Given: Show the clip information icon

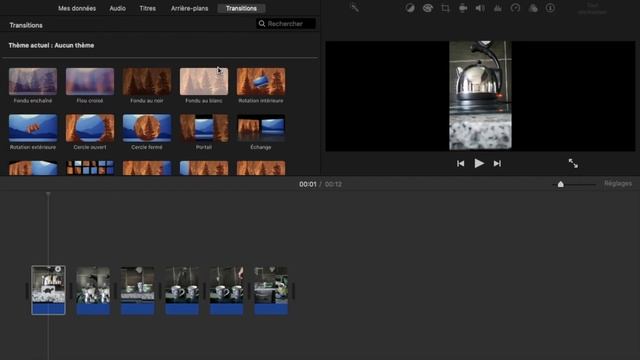Looking at the screenshot, I should 550,8.
